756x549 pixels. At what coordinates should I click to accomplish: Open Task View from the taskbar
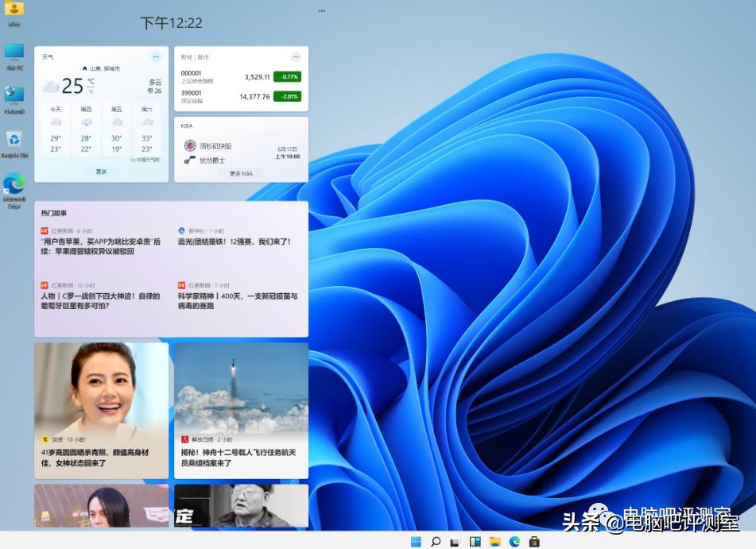(456, 540)
